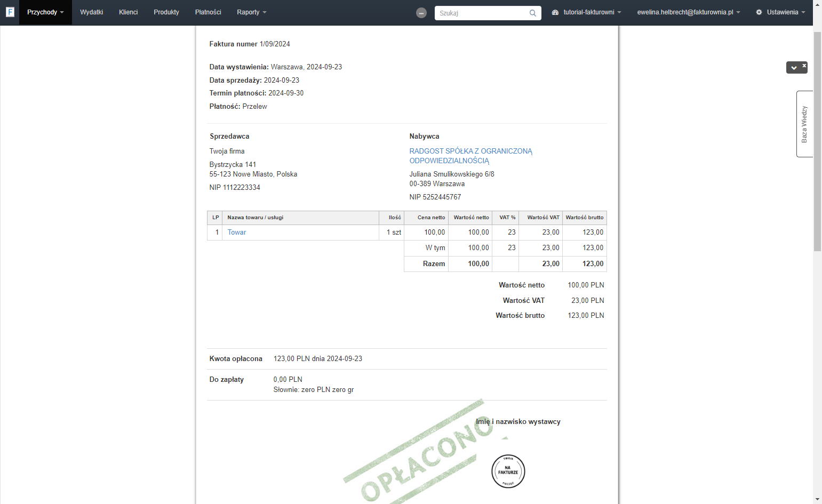
Task: Click 'Imię i nazwisko wystawcy' label
Action: (518, 422)
